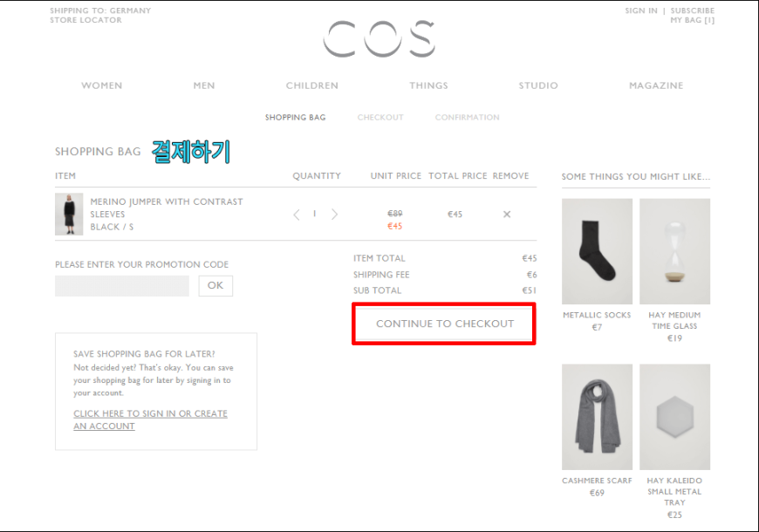This screenshot has height=532, width=759.
Task: Open the Magazine menu
Action: click(656, 85)
